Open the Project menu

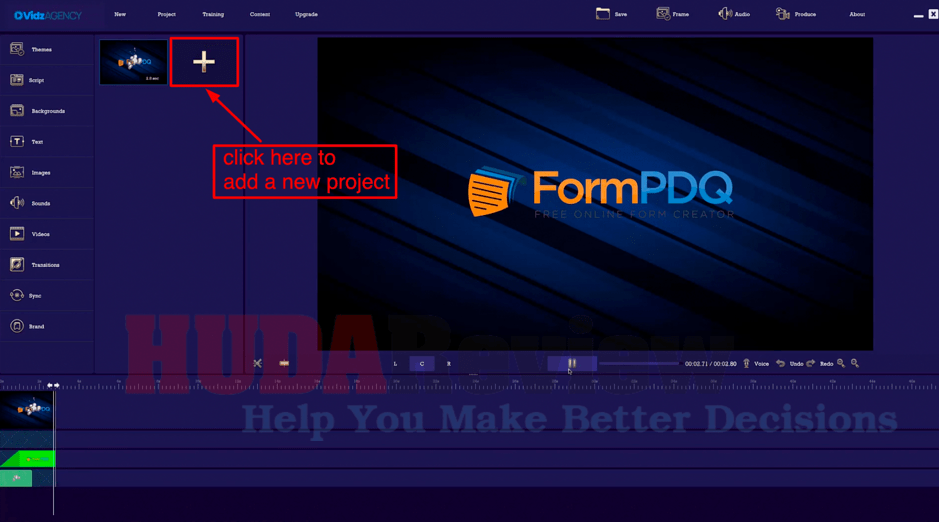[x=166, y=14]
